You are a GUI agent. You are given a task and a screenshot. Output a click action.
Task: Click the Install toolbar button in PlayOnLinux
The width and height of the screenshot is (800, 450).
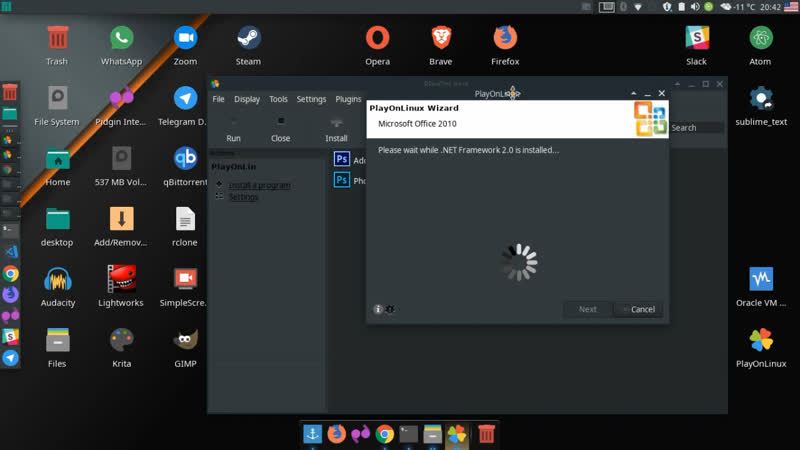click(336, 130)
